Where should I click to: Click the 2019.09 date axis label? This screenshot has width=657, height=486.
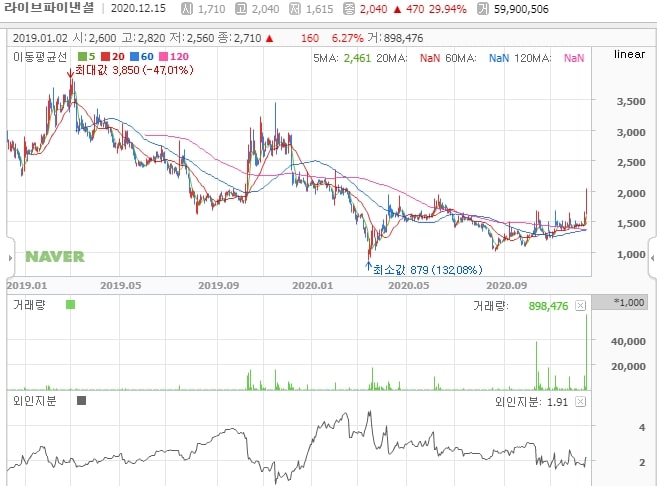(218, 286)
